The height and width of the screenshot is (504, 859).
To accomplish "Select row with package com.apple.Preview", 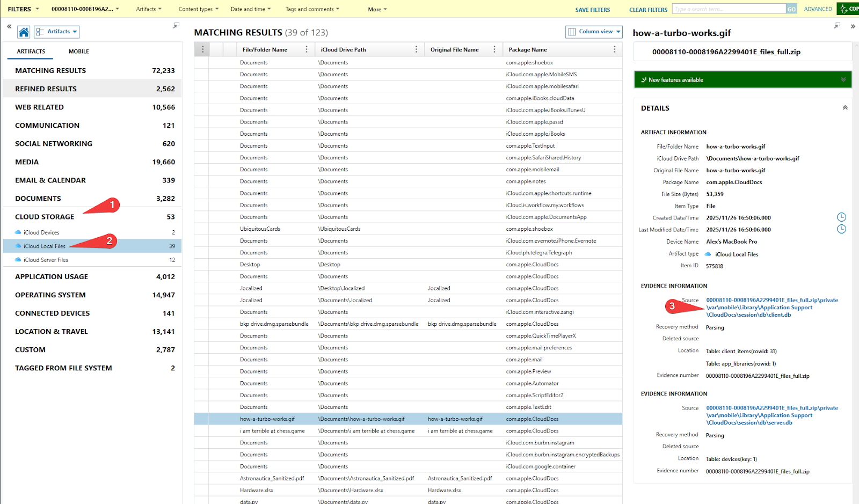I will click(408, 371).
